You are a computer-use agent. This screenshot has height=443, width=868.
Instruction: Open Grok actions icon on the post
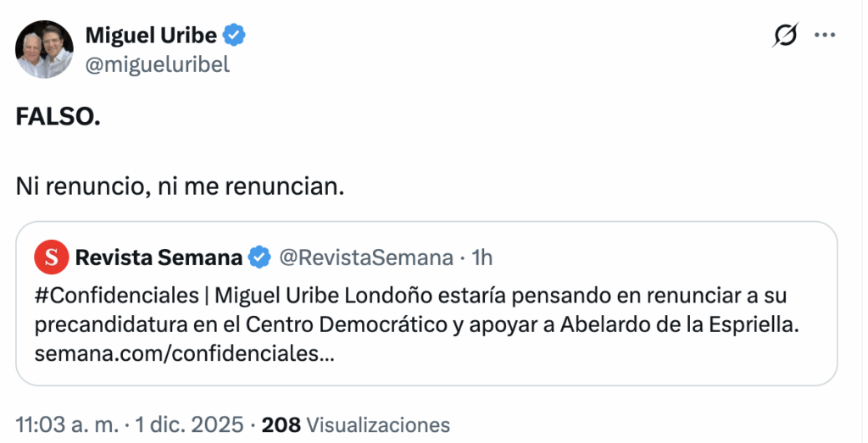click(x=786, y=36)
